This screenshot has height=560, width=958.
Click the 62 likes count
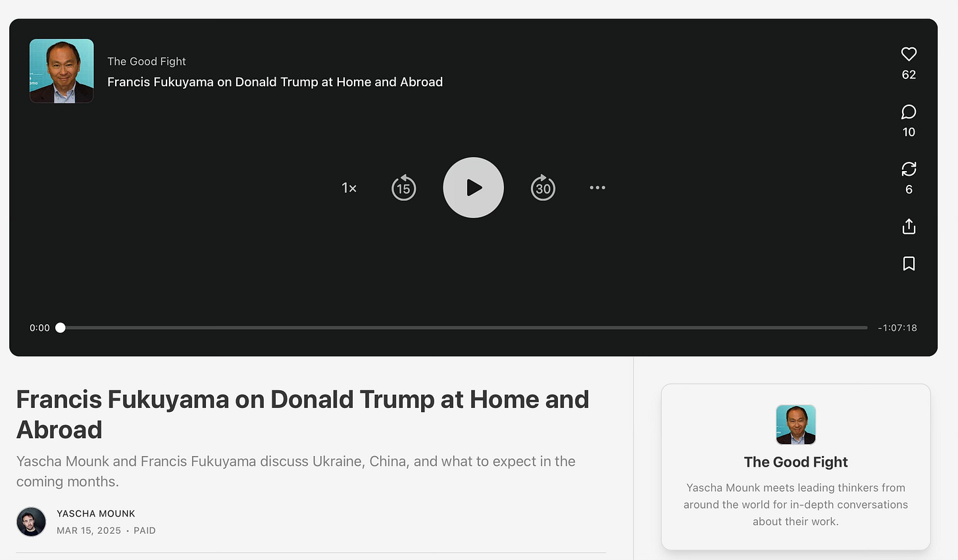tap(909, 75)
